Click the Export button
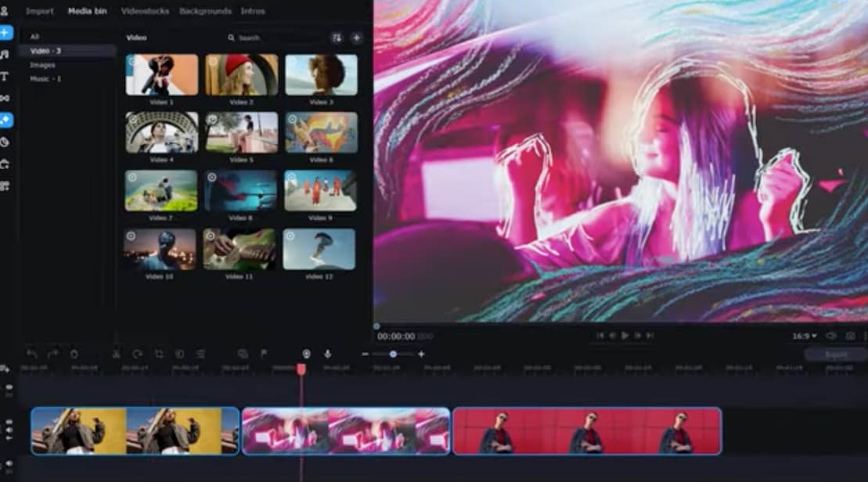This screenshot has width=868, height=482. 837,354
